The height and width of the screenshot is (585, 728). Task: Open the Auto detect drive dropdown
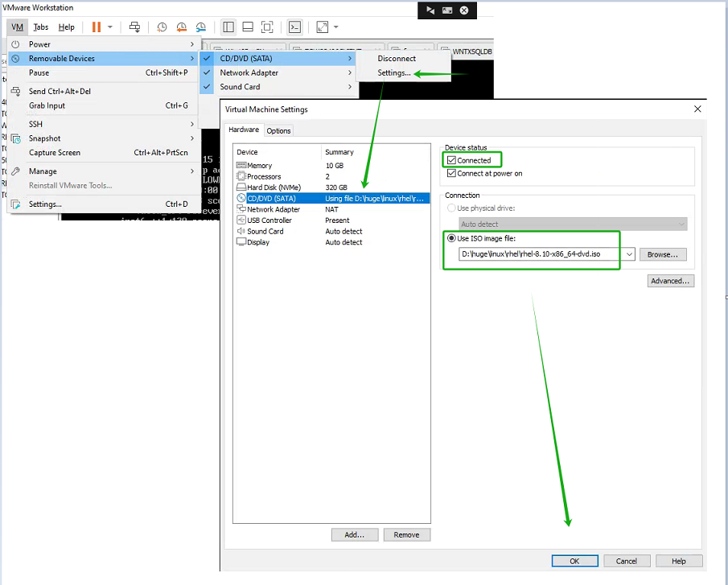(x=573, y=224)
